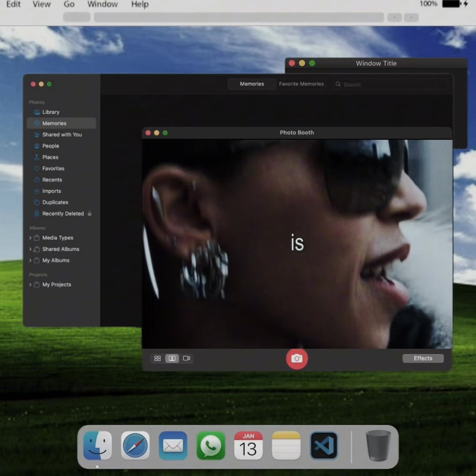Select single still photo mode
This screenshot has width=476, height=476.
(x=172, y=358)
